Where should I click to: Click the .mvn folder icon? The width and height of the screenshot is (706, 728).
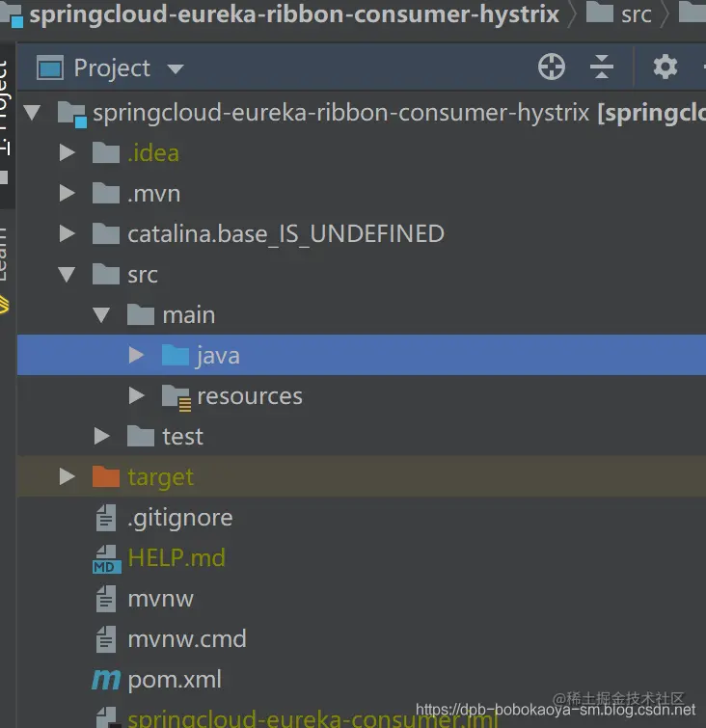pyautogui.click(x=106, y=193)
